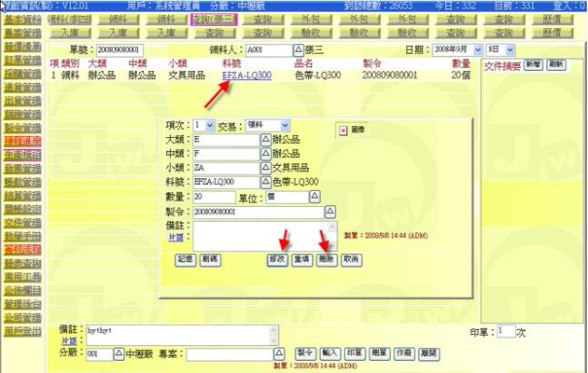Select 基本資料 in the left sidebar
Screen dimensions: 588x373
21,19
